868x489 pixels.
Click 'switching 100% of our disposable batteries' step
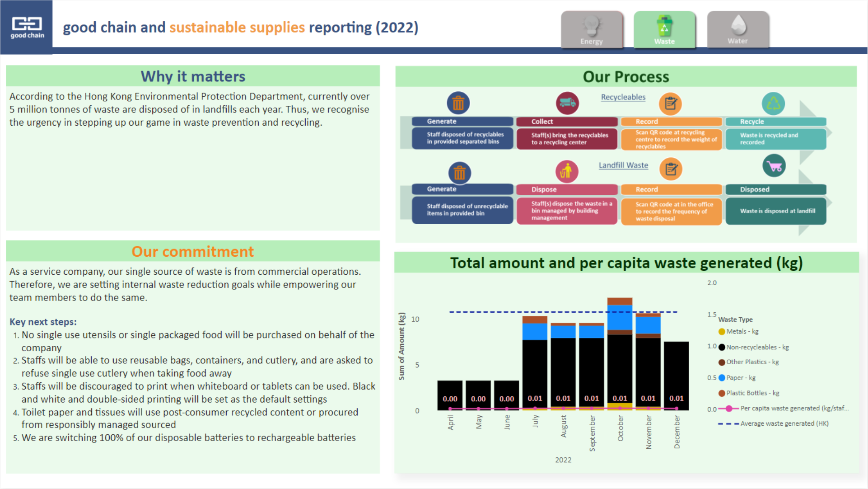(189, 438)
